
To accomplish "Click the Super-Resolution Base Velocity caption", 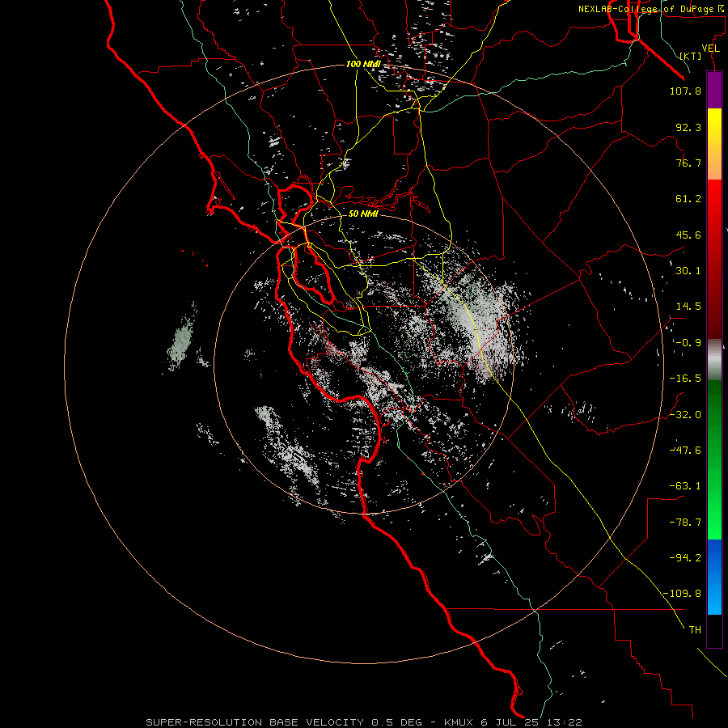I will point(364,722).
